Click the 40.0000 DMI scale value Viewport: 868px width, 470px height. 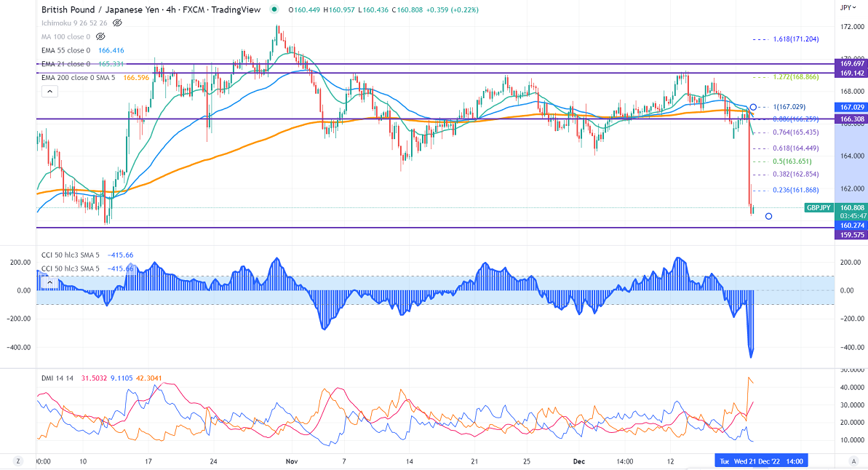click(853, 388)
